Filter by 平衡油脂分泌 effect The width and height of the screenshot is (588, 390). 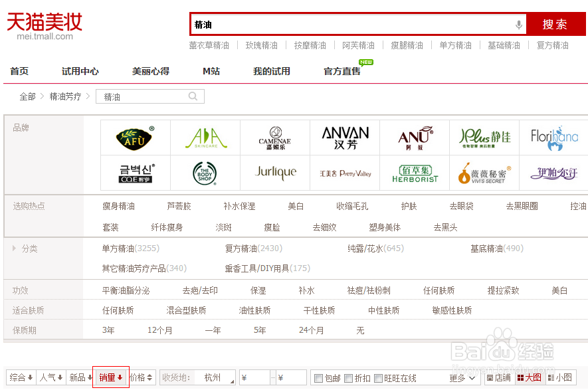pyautogui.click(x=126, y=290)
